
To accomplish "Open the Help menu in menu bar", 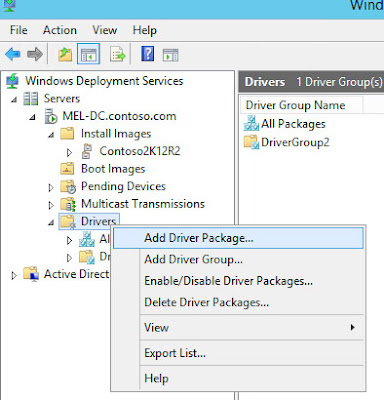I will 144,30.
